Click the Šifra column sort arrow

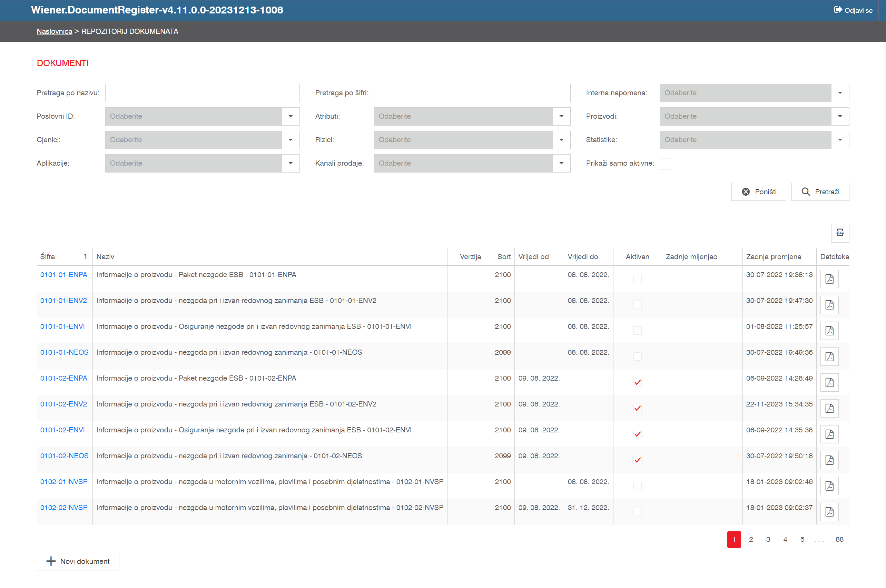click(85, 256)
